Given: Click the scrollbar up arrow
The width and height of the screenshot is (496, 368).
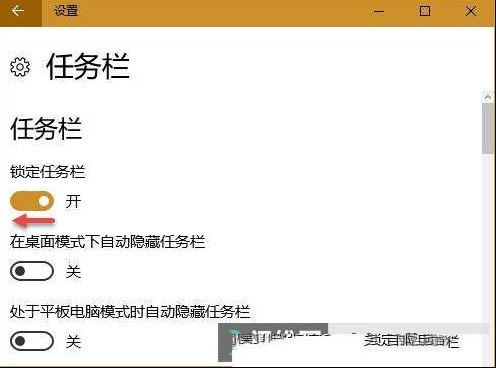Looking at the screenshot, I should coord(488,97).
